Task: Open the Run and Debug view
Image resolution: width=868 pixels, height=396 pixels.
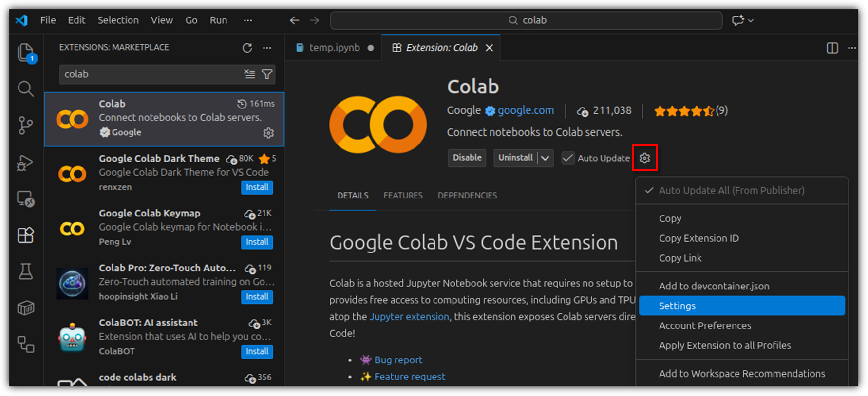Action: coord(26,162)
